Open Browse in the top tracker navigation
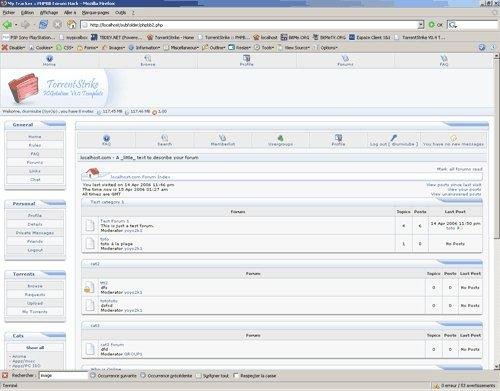 point(148,60)
